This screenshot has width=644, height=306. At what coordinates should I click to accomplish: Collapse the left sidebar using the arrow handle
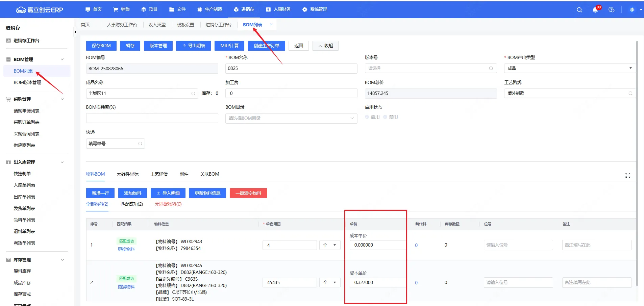75,32
